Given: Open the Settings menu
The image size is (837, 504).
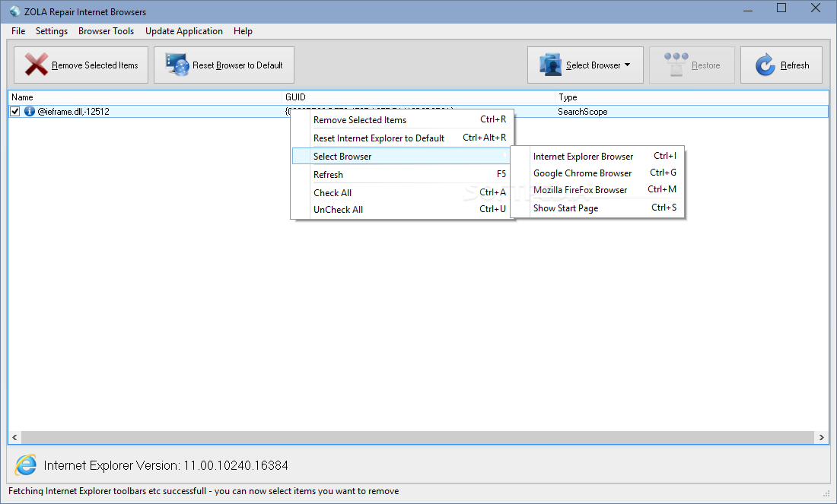Looking at the screenshot, I should point(52,31).
